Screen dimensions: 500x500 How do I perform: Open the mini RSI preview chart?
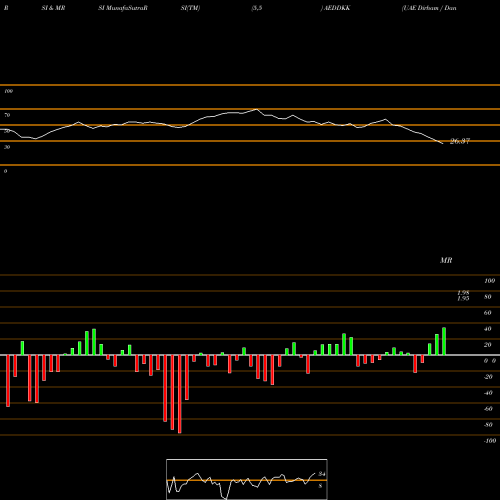point(247,479)
